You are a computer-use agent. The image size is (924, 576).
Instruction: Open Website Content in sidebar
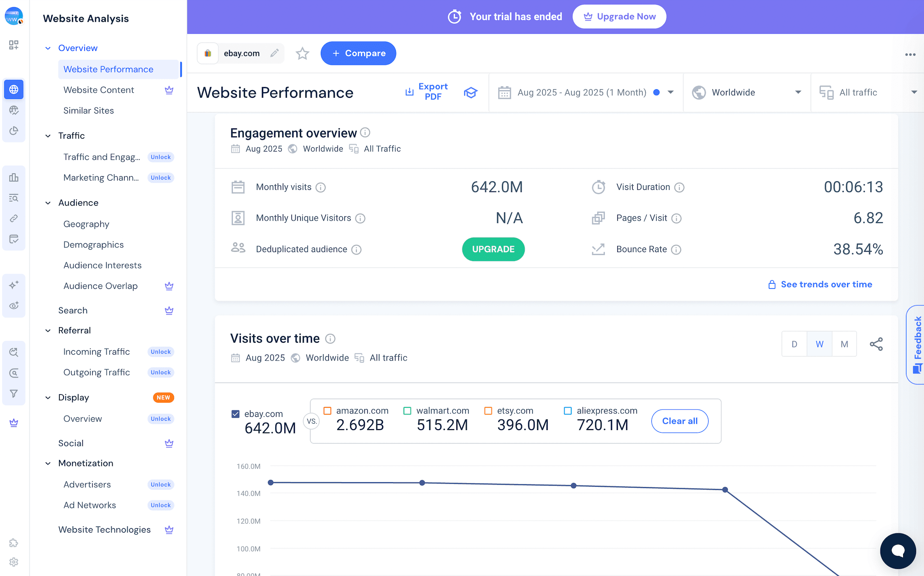coord(99,90)
